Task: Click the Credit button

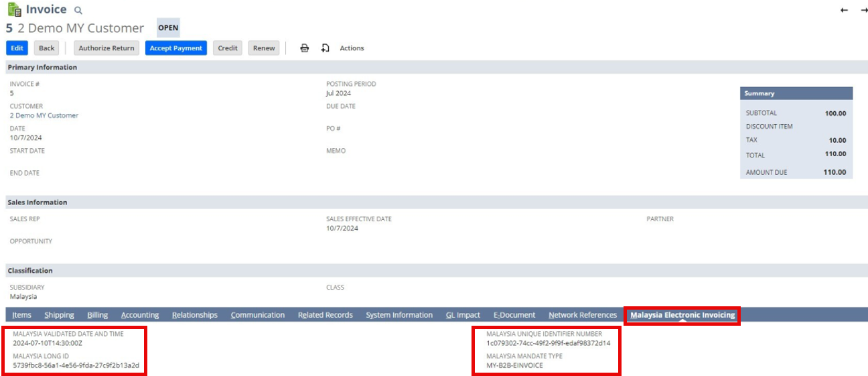Action: [x=228, y=48]
